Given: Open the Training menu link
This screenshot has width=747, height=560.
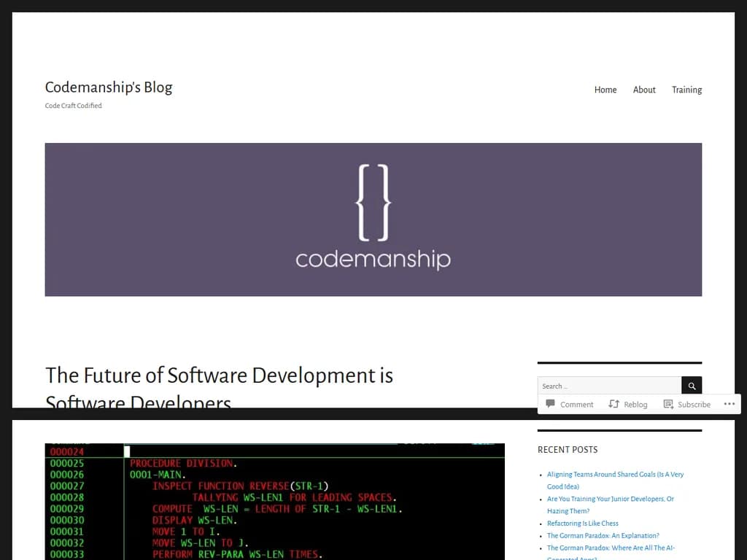Looking at the screenshot, I should (686, 90).
